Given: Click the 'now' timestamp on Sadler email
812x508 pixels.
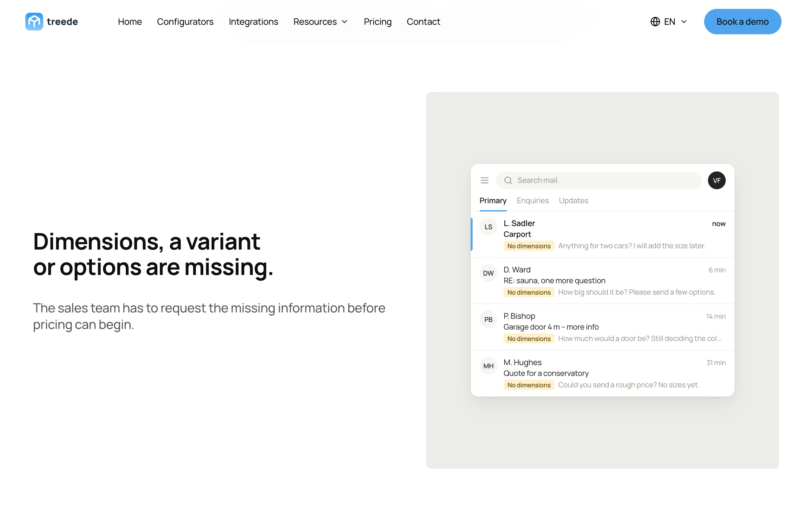Looking at the screenshot, I should click(x=719, y=224).
